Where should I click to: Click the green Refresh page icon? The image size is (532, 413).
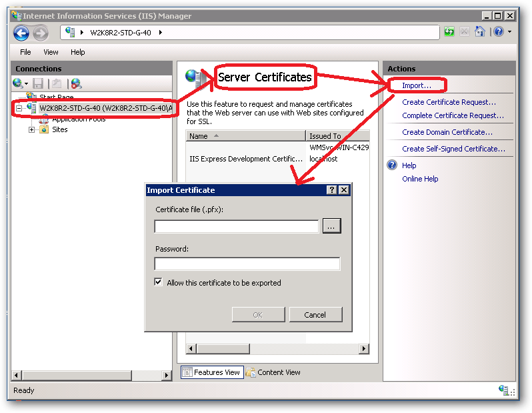pyautogui.click(x=449, y=32)
